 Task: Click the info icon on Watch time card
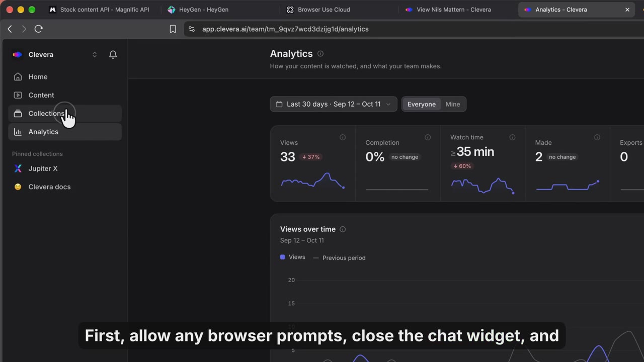(x=512, y=137)
